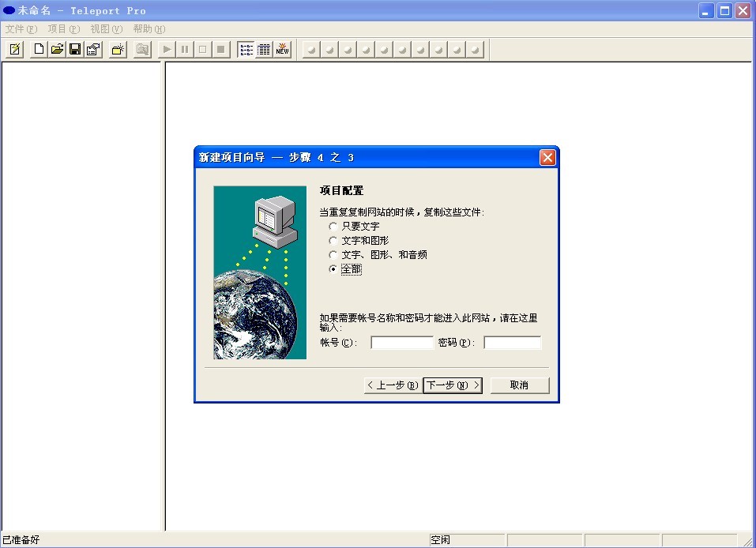This screenshot has width=756, height=548.
Task: Open Project Properties toolbar icon
Action: pos(93,49)
